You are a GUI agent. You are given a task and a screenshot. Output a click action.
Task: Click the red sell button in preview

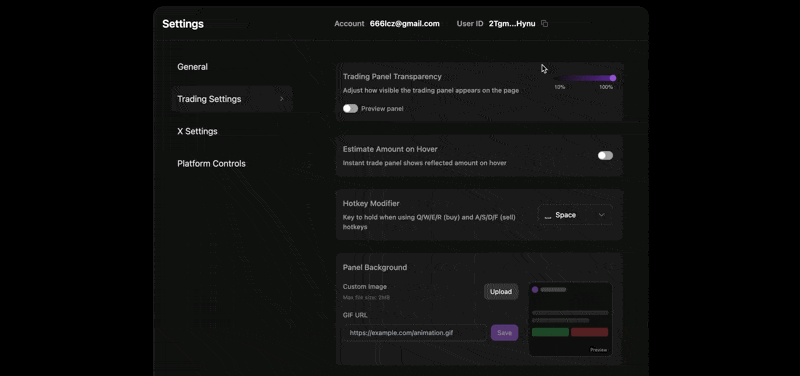click(x=589, y=332)
